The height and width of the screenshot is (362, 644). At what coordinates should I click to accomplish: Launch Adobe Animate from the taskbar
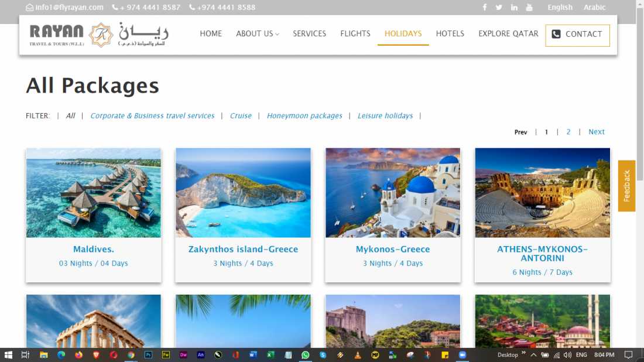[201, 355]
